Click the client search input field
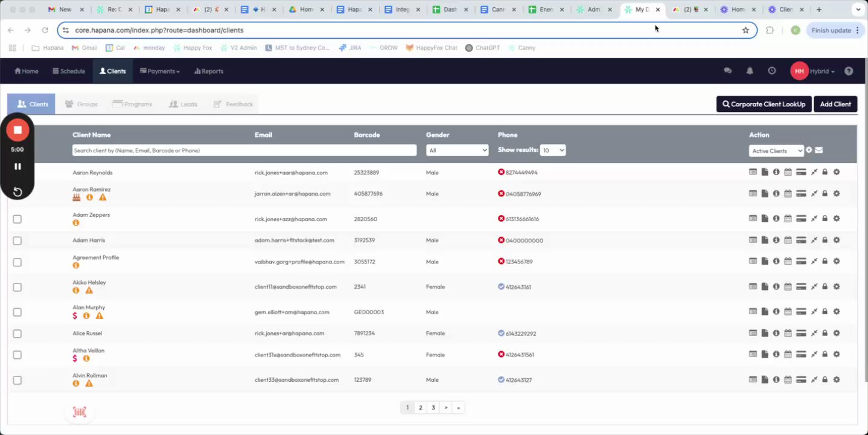The image size is (868, 435). [x=244, y=150]
